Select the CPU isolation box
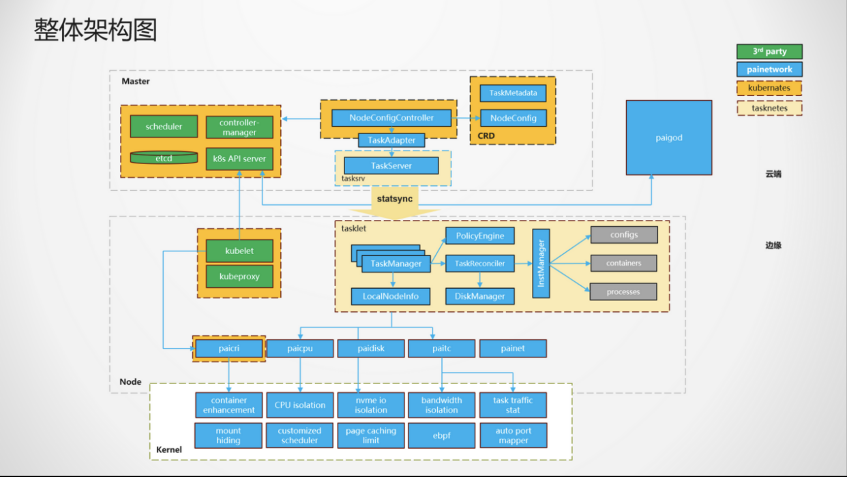 coord(300,405)
